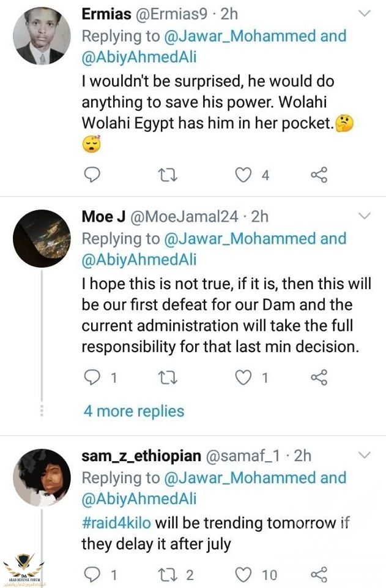Like Moe J's tweet about the Dam
The height and width of the screenshot is (588, 386).
[x=244, y=377]
